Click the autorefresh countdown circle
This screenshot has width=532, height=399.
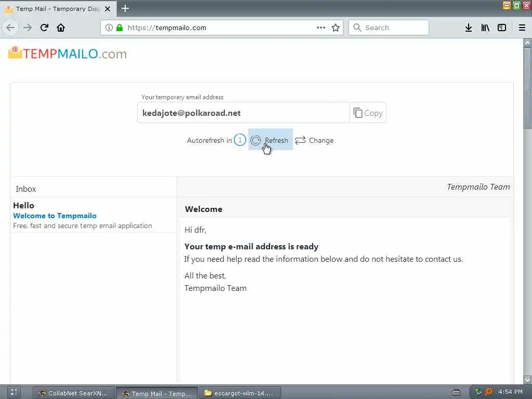click(240, 140)
